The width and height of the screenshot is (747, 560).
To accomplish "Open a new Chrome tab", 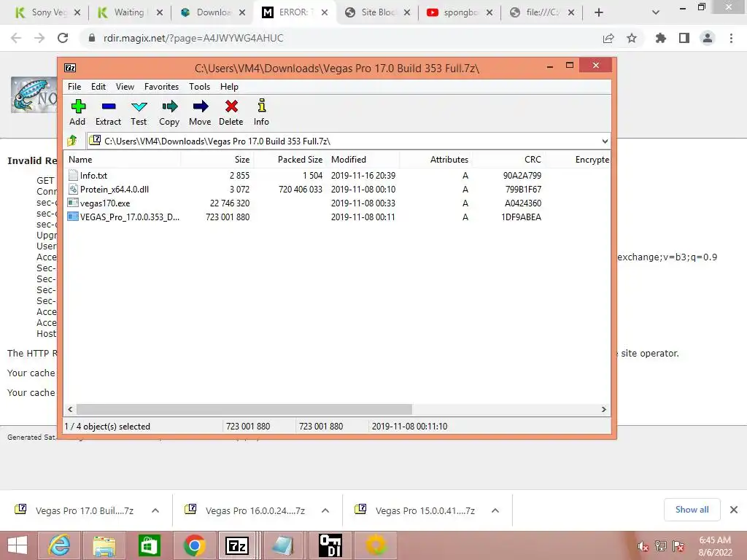I will click(x=599, y=12).
